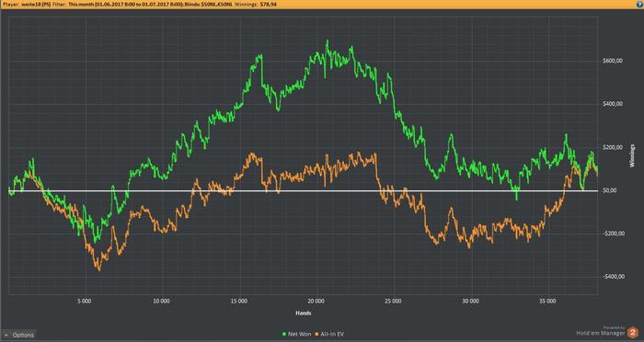Click the 30 000 hands axis label
The height and width of the screenshot is (342, 644).
point(470,302)
